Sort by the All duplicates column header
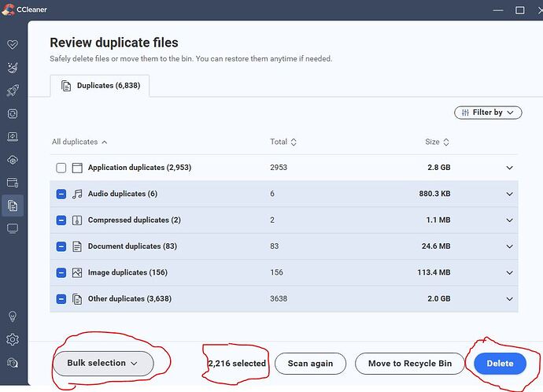Image resolution: width=543 pixels, height=392 pixels. tap(79, 142)
